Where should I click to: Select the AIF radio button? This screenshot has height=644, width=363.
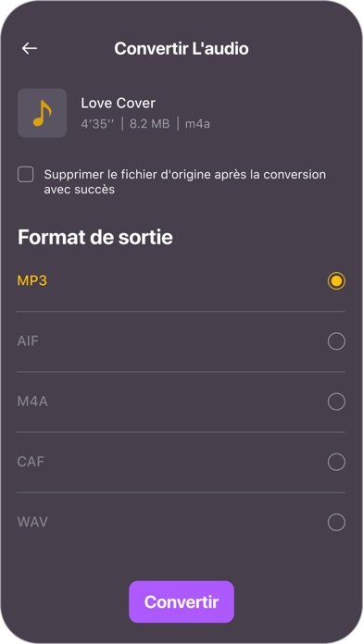[336, 341]
